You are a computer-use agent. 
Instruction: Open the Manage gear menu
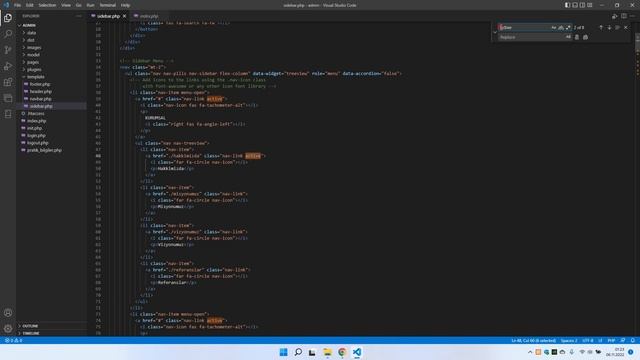point(8,329)
